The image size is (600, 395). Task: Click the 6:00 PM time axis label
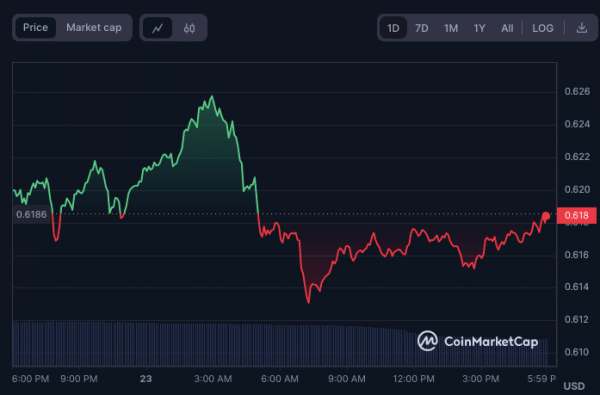coord(31,379)
